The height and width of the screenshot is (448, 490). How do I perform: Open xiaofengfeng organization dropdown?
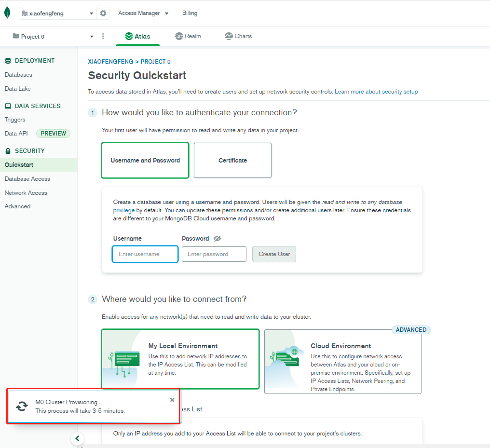point(57,13)
